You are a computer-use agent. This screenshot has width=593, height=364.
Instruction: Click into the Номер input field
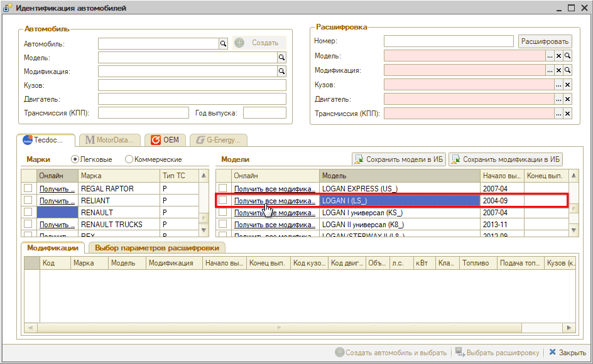coord(449,41)
